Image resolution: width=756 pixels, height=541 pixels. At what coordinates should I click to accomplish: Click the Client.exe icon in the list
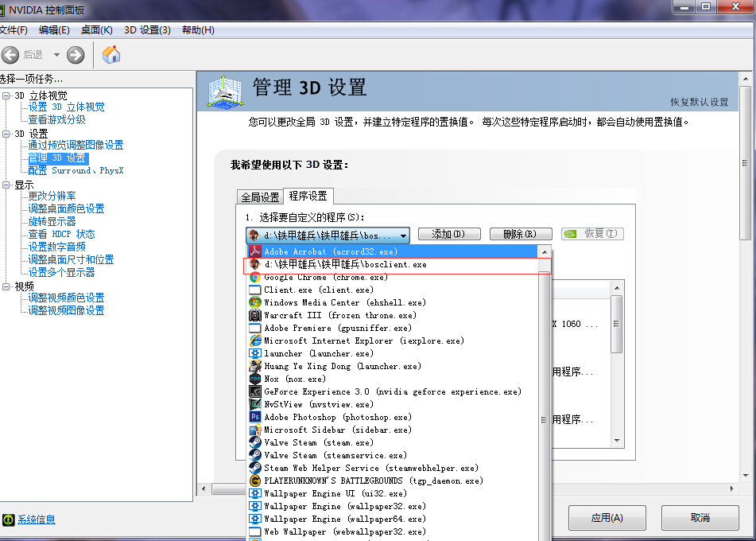coord(255,290)
